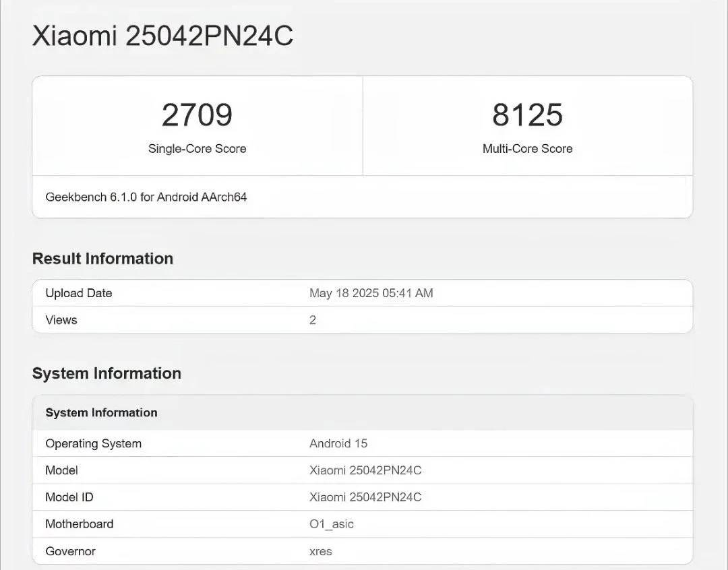728x570 pixels.
Task: Click the Model row label
Action: [x=62, y=470]
